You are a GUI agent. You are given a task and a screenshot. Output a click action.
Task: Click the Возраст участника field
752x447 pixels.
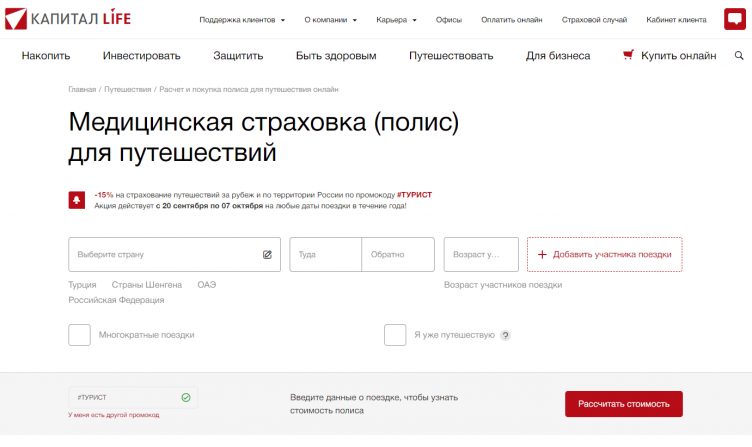tap(481, 254)
